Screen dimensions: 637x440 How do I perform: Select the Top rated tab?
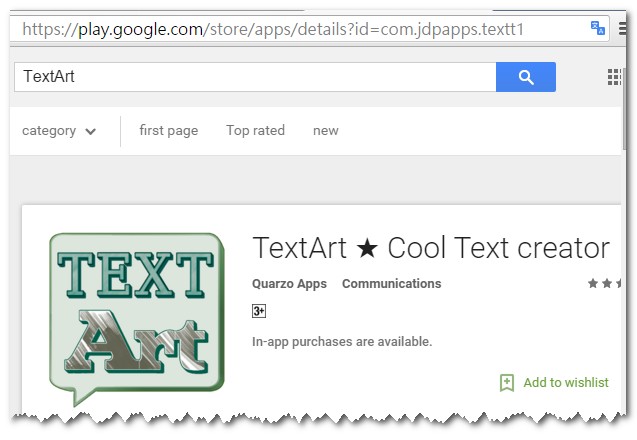[x=255, y=131]
